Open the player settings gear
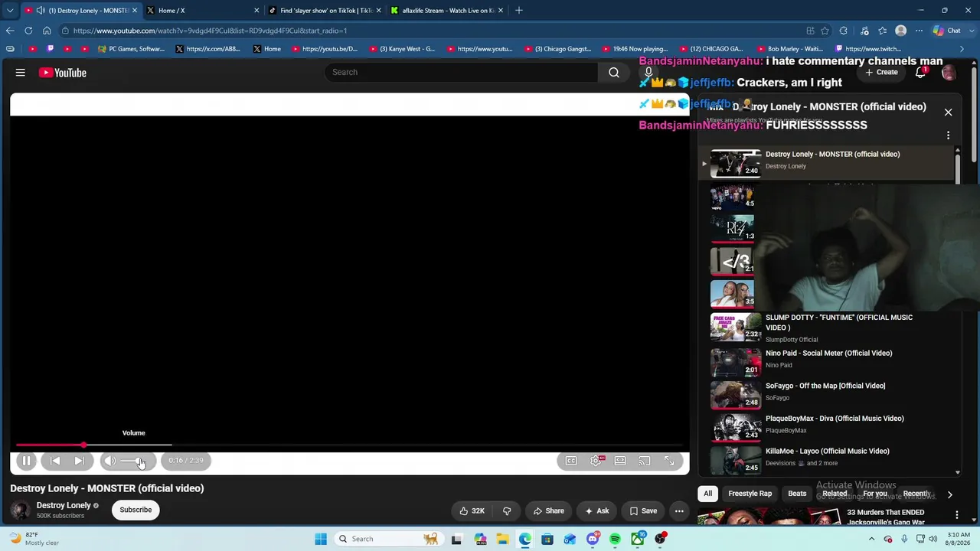This screenshot has width=980, height=551. (596, 461)
